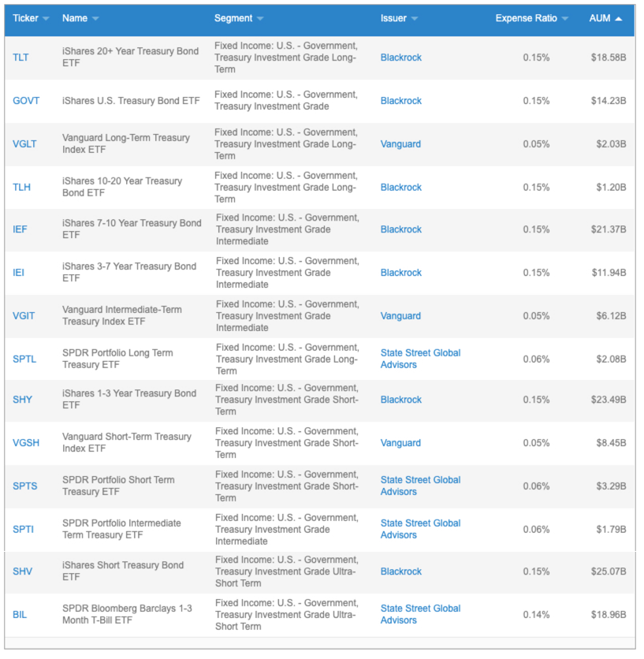The height and width of the screenshot is (659, 644).
Task: Click Blackrock issuer link in TLT row
Action: (x=401, y=58)
